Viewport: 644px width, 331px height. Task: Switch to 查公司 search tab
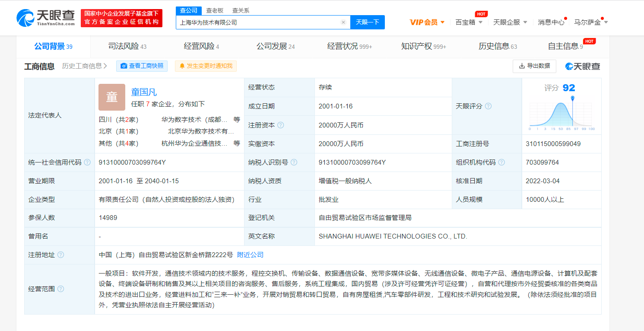pos(188,10)
